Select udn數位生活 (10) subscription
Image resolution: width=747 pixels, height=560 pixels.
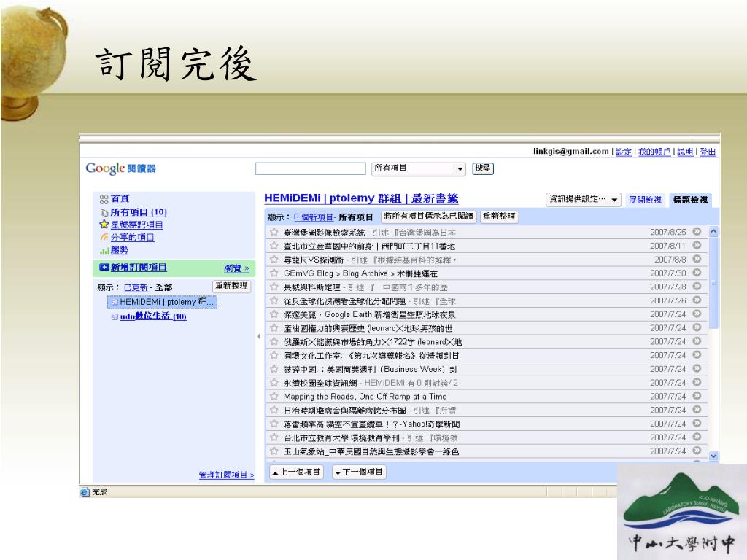coord(153,316)
